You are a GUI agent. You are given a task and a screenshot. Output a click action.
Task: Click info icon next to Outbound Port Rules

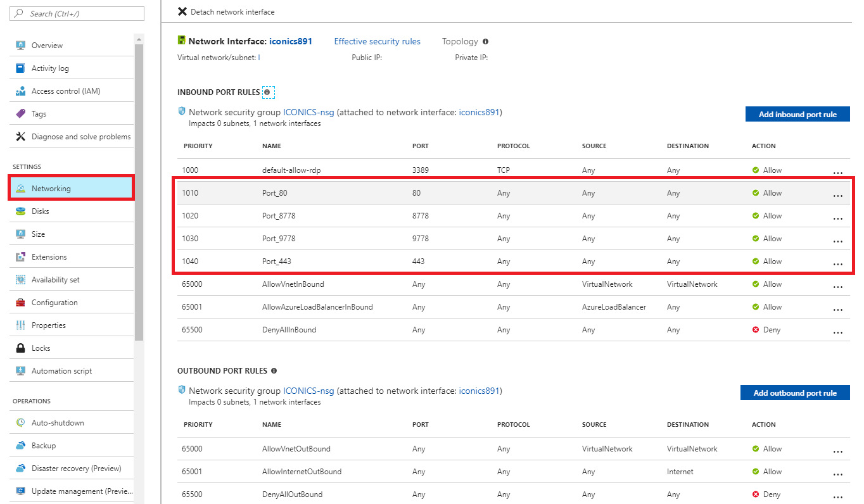pyautogui.click(x=274, y=371)
